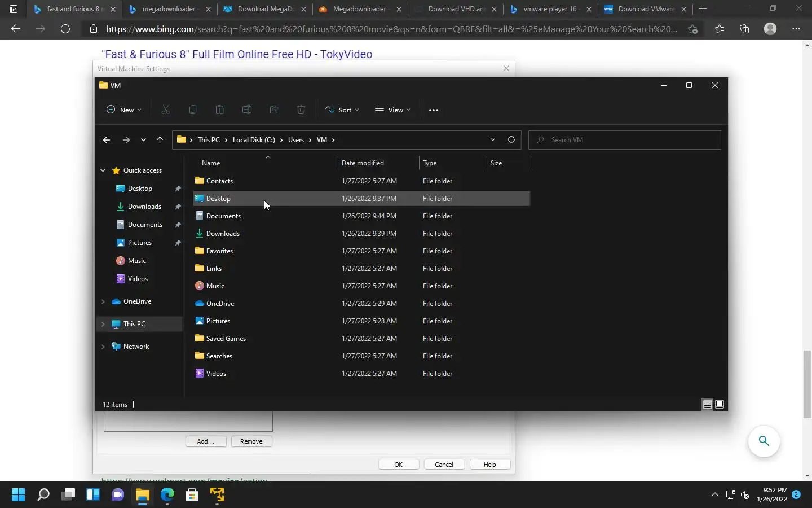
Task: Reload the Edge browser page
Action: (x=65, y=29)
